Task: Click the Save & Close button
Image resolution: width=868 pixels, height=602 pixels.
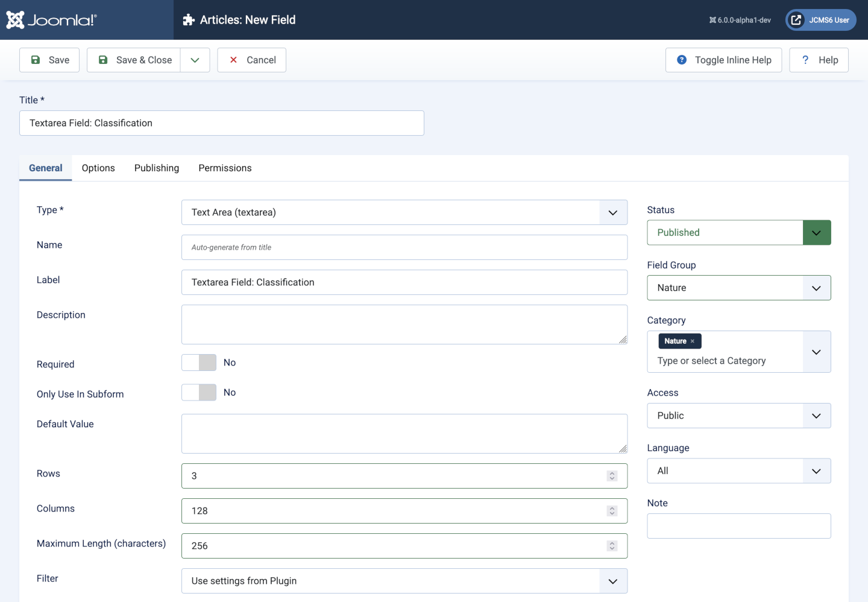Action: [134, 60]
